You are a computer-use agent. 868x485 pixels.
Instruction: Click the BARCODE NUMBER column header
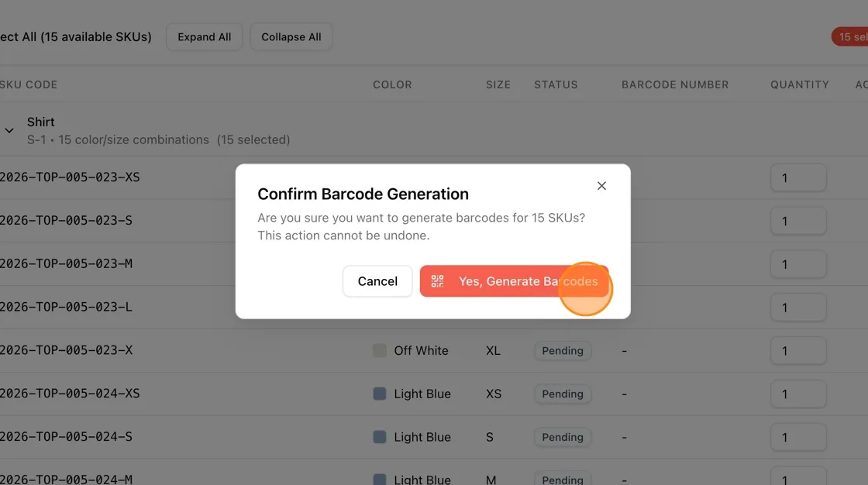(x=675, y=84)
